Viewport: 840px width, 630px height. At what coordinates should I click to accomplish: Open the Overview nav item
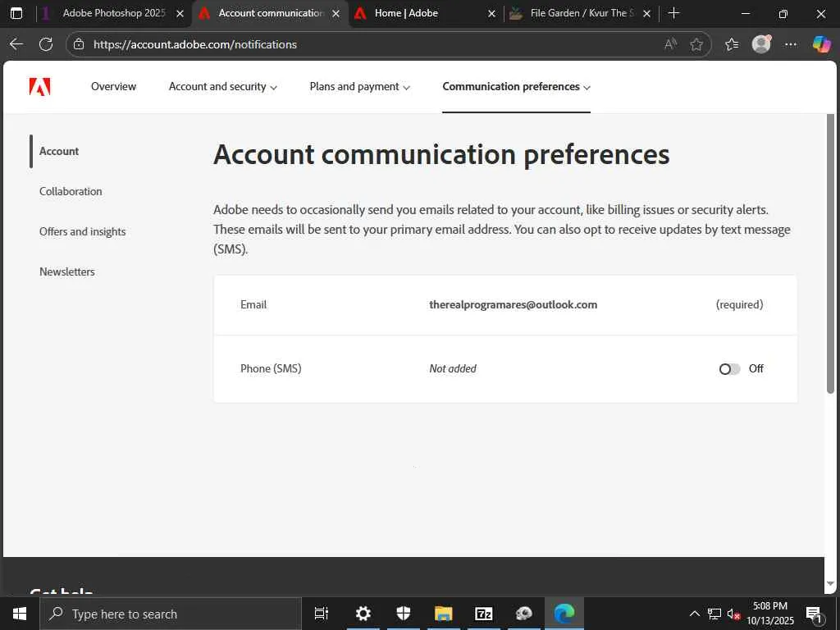(113, 86)
